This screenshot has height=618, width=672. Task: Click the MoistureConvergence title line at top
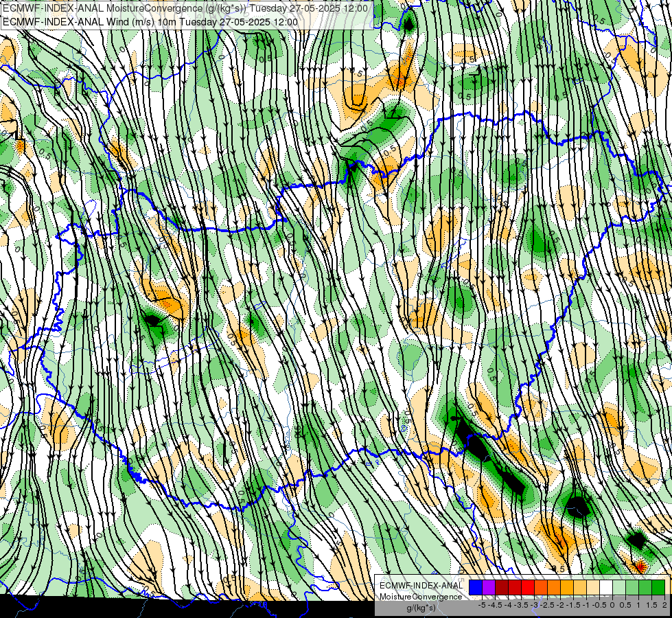pos(185,8)
